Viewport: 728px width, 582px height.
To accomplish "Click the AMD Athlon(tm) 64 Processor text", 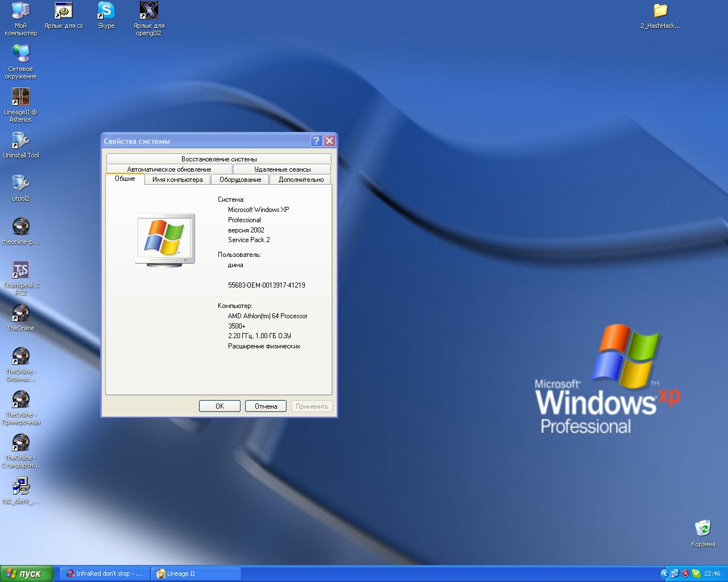I will 267,316.
